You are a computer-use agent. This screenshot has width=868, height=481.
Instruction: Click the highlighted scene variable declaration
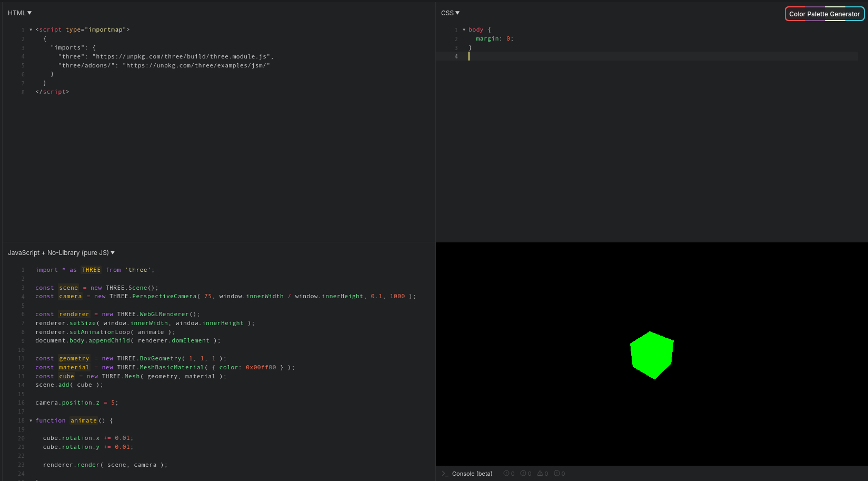(68, 288)
